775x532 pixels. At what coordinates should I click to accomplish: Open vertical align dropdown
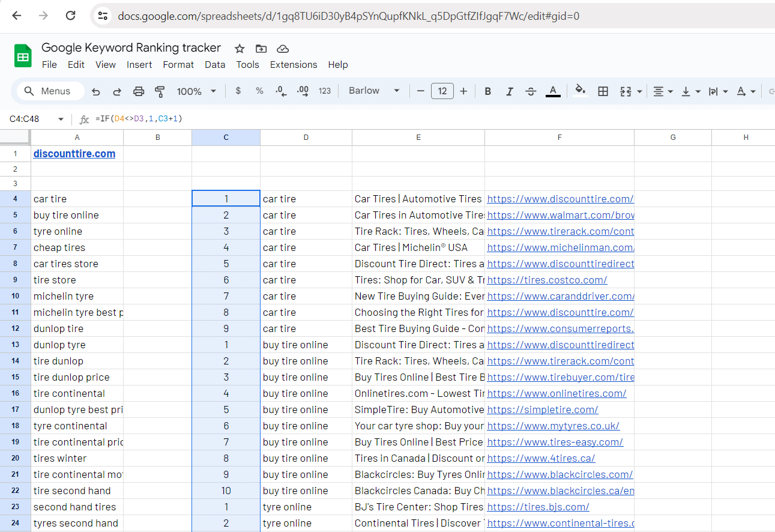(x=691, y=91)
